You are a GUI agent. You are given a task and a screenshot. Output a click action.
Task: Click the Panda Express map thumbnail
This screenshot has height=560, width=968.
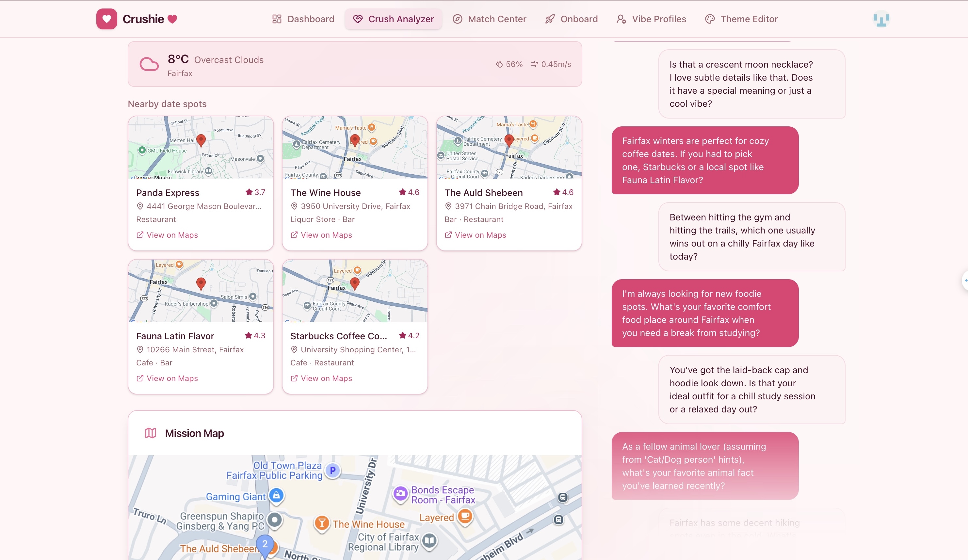pyautogui.click(x=201, y=148)
